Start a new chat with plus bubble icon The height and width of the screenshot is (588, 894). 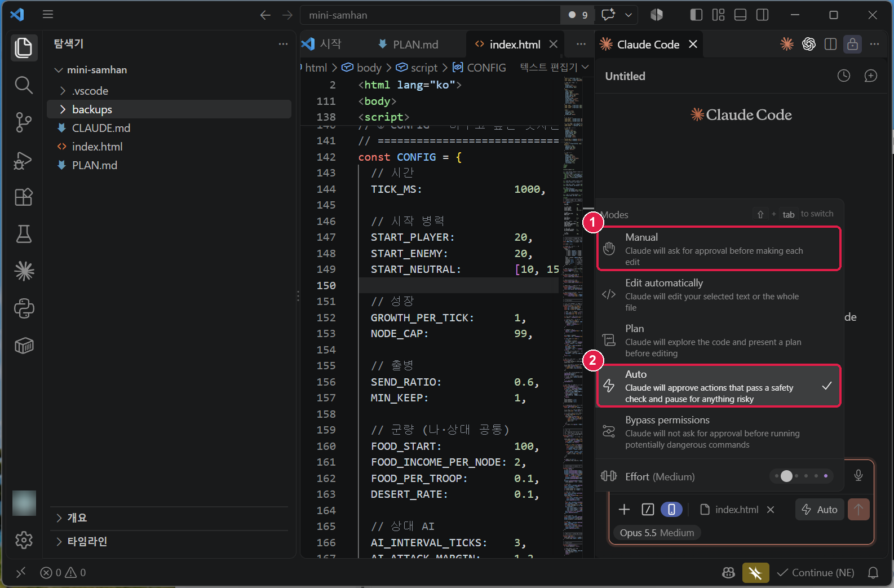[870, 76]
